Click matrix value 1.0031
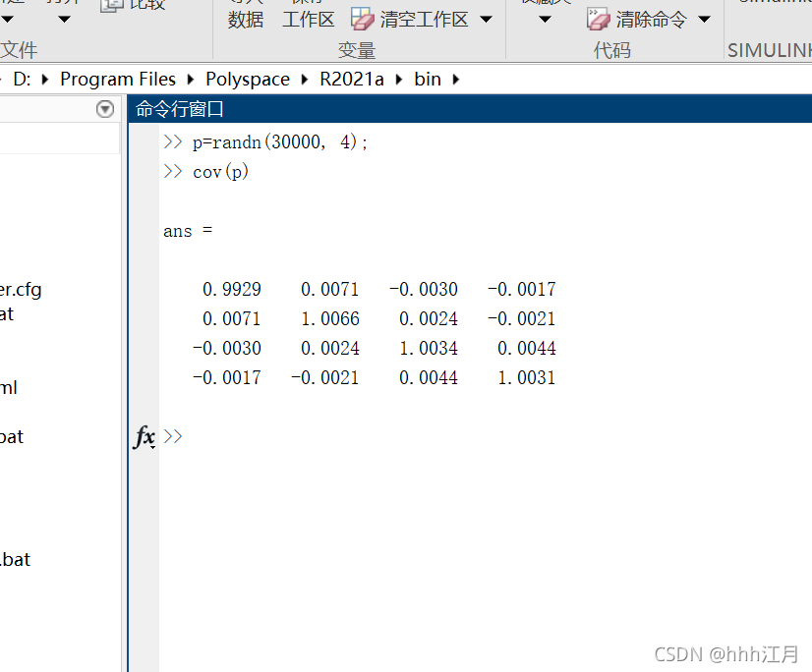Image resolution: width=812 pixels, height=672 pixels. pos(527,377)
